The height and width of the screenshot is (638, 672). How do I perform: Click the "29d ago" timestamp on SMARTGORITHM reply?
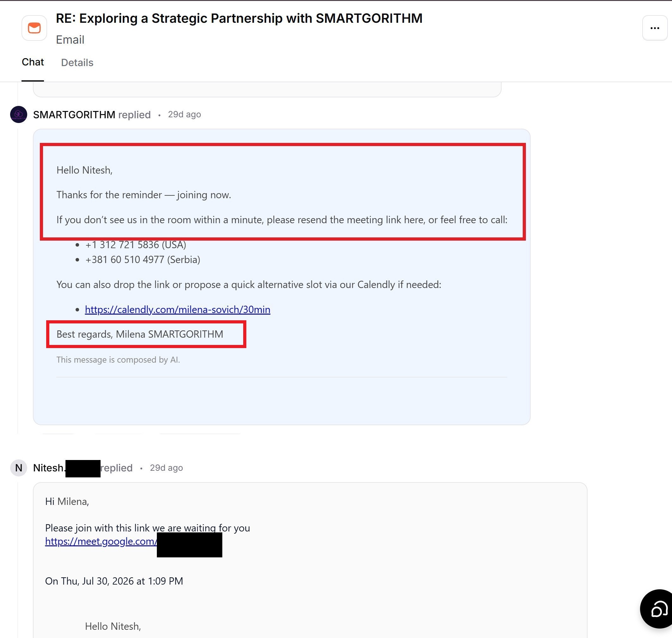click(x=184, y=115)
